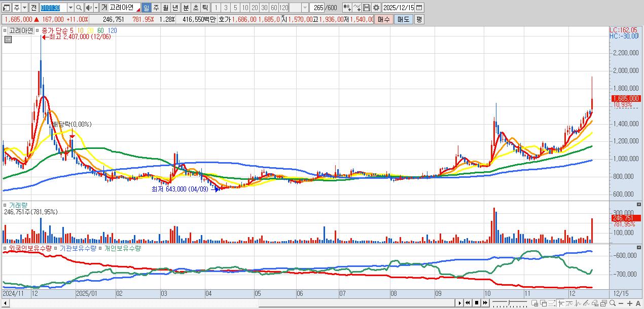
Task: Open the speaker options dropdown arrow
Action: point(96,8)
